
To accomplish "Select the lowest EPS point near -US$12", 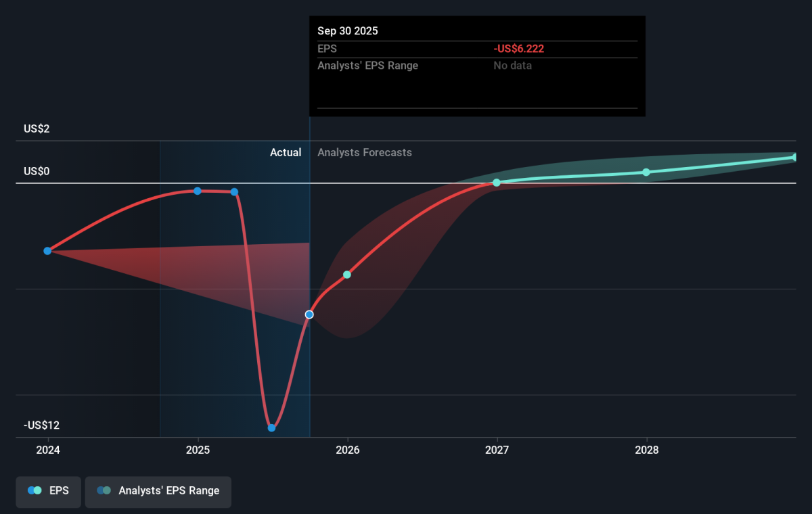I will click(271, 427).
